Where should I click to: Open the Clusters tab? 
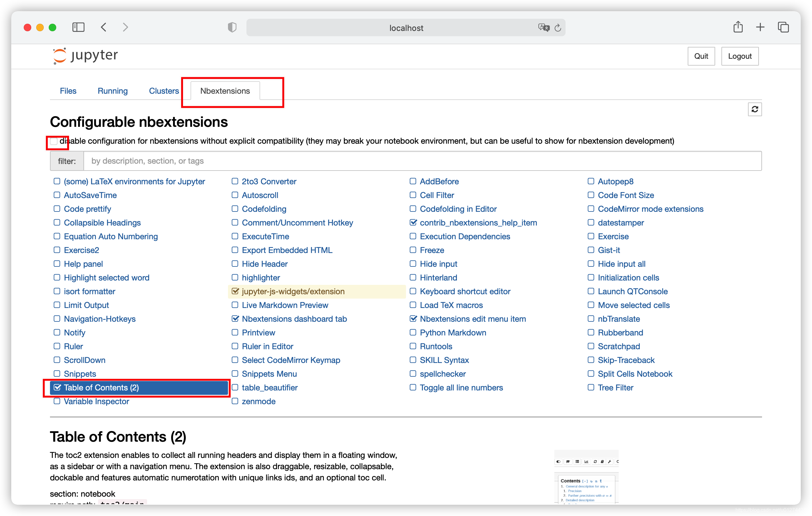point(164,91)
